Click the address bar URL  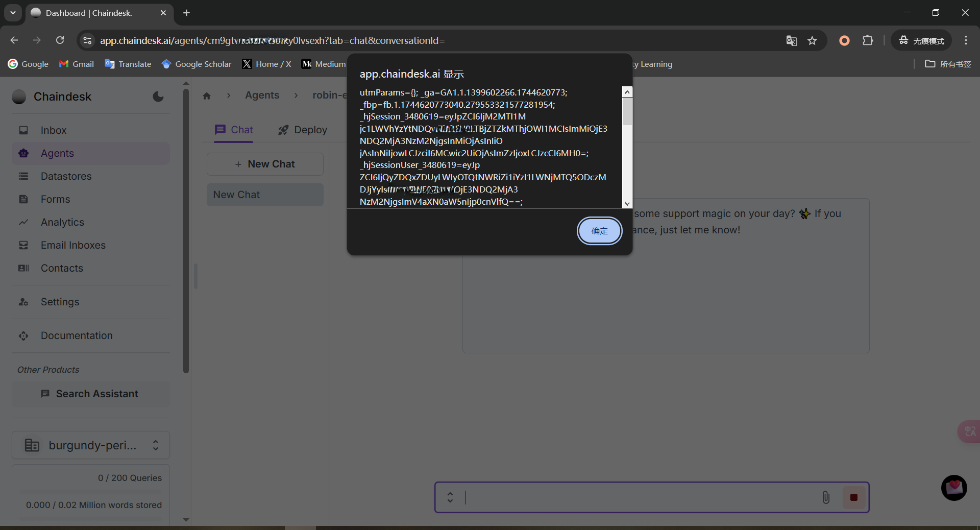click(x=272, y=40)
